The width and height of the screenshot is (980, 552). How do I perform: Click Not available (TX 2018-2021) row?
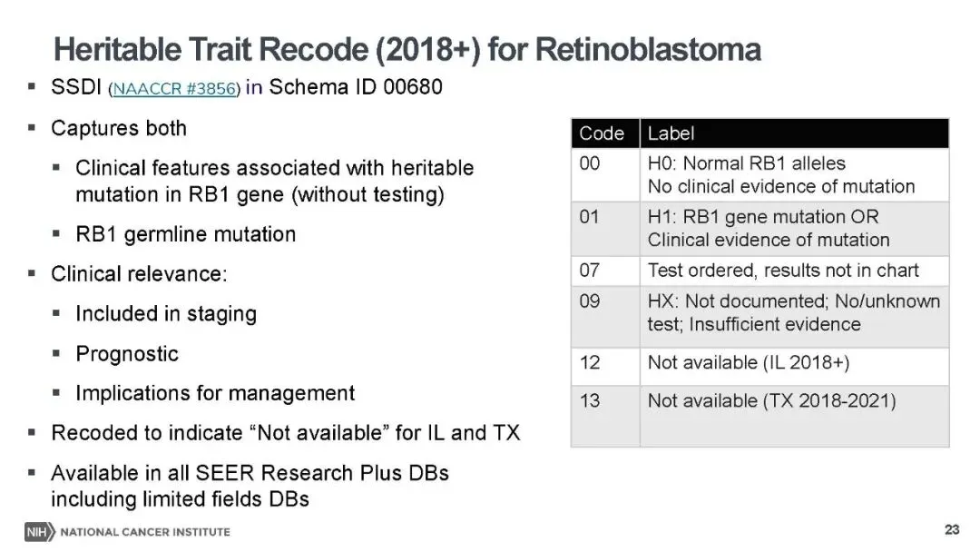point(771,400)
